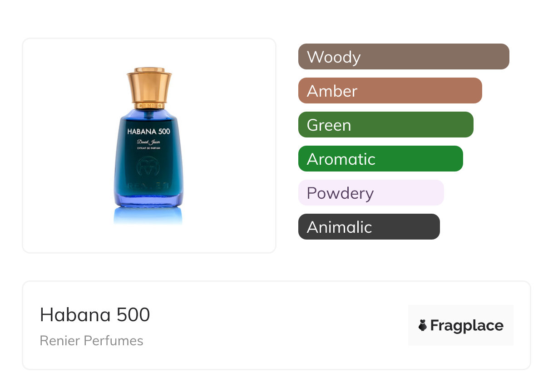Image resolution: width=553 pixels, height=392 pixels.
Task: Select the Amber accord bar
Action: pyautogui.click(x=390, y=91)
